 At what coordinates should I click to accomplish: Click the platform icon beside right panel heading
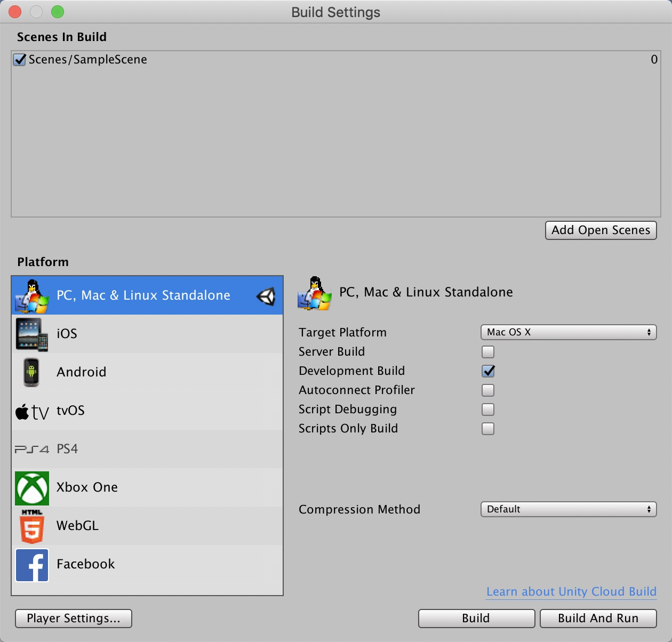(x=315, y=293)
